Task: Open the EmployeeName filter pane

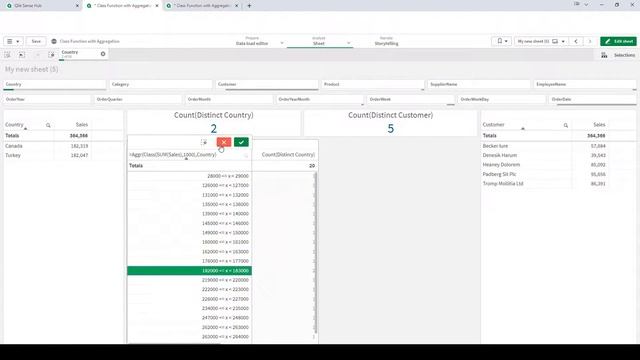Action: coord(585,84)
